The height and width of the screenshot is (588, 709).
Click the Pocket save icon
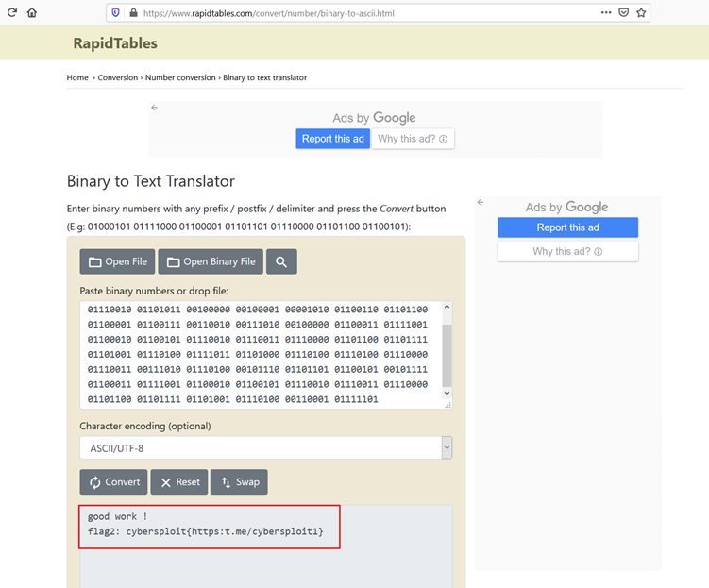pos(623,13)
